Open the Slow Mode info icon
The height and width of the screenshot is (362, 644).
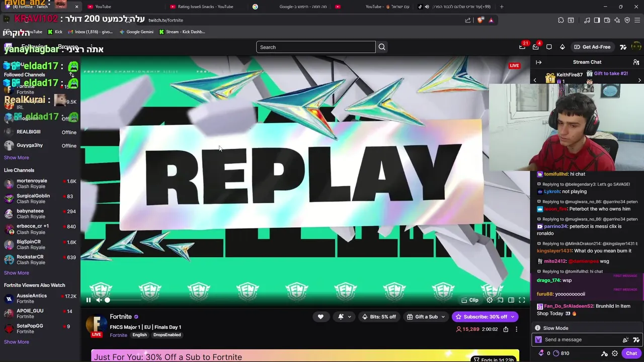(537, 328)
